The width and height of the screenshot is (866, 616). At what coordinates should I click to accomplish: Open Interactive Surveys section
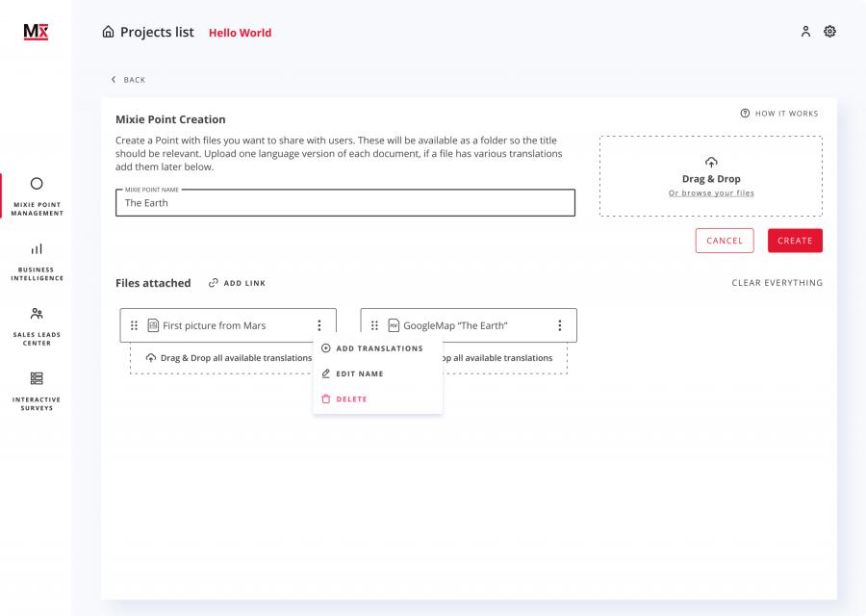click(38, 390)
